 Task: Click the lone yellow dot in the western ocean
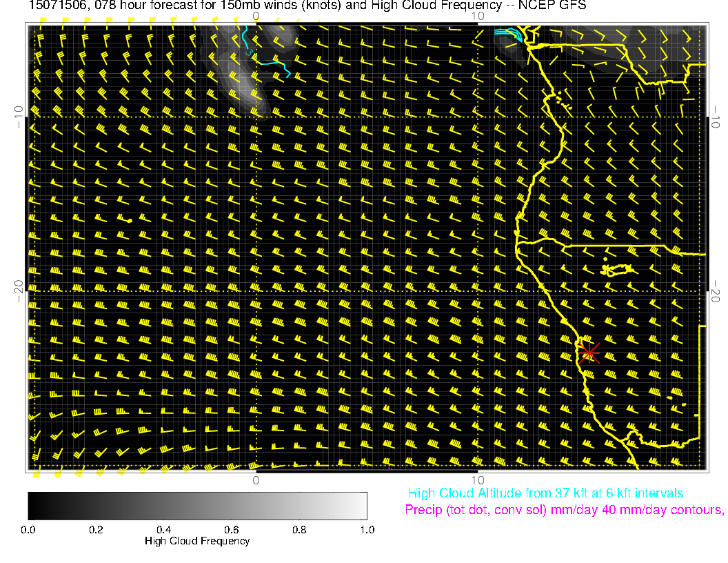(130, 220)
